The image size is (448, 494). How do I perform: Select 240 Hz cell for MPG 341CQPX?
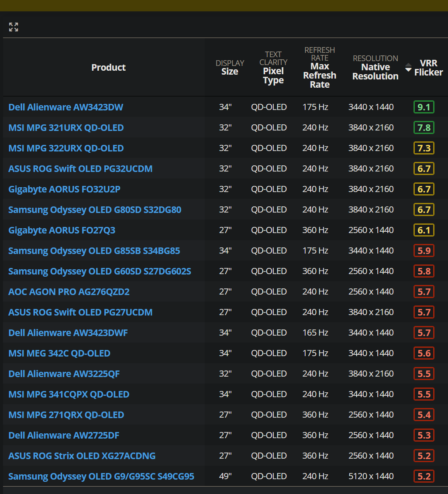315,394
